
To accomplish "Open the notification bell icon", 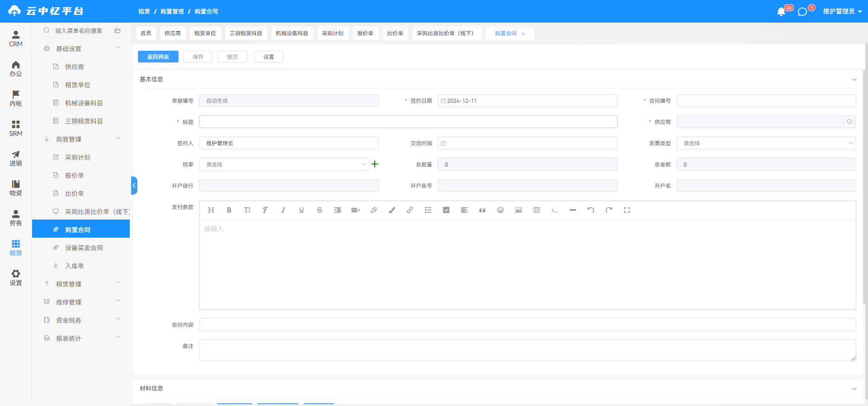I will (x=781, y=12).
